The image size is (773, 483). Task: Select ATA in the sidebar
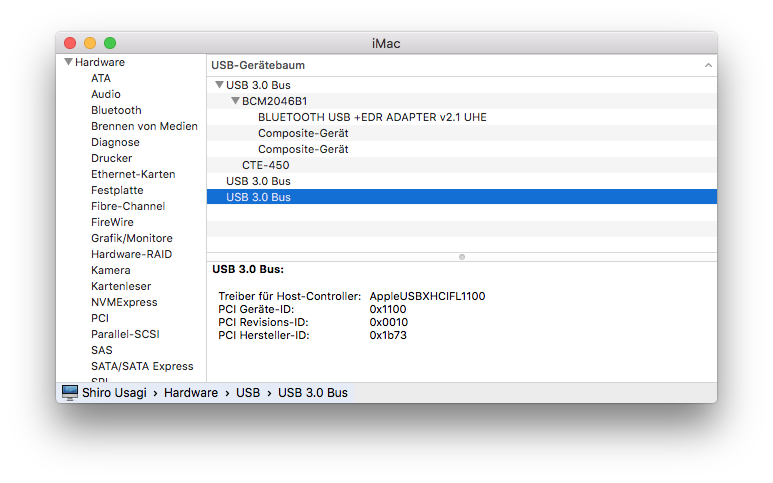[x=101, y=78]
